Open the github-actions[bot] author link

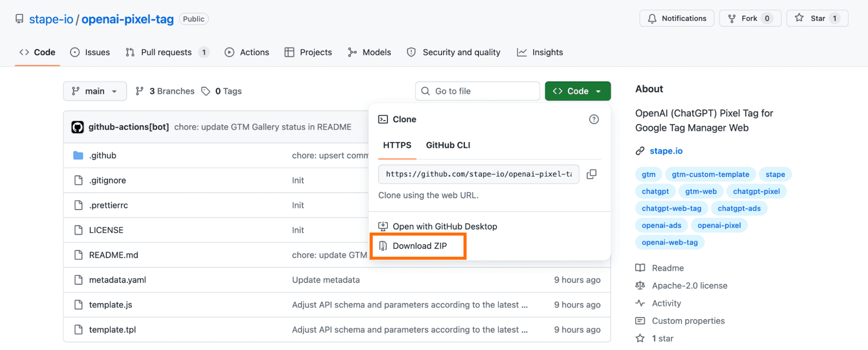[129, 127]
